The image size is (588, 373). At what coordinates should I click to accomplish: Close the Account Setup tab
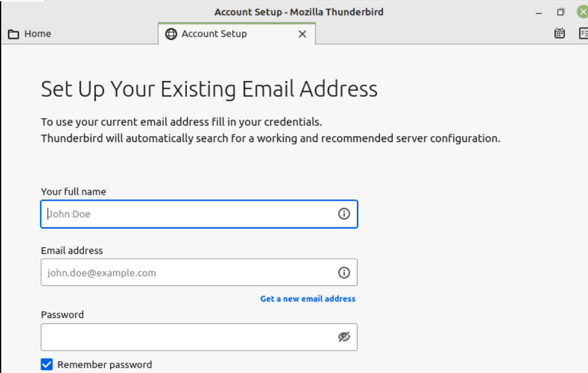302,34
